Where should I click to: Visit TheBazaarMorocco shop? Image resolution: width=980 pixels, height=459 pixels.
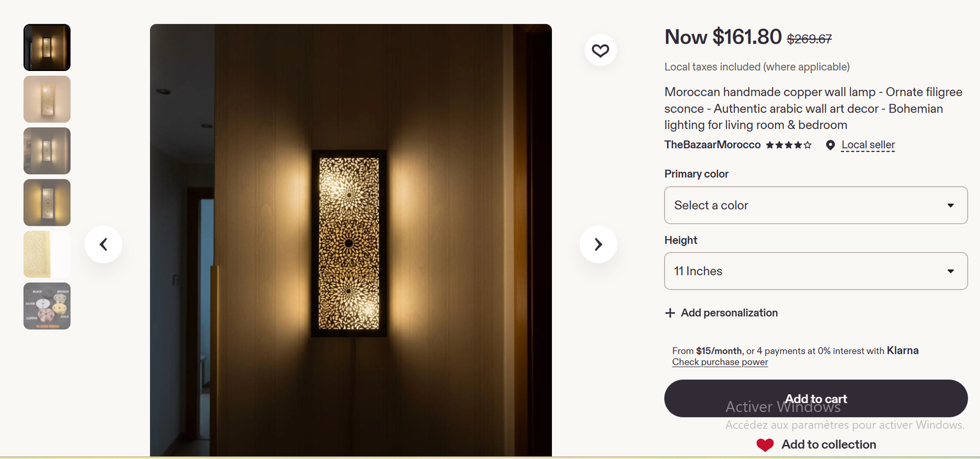712,145
